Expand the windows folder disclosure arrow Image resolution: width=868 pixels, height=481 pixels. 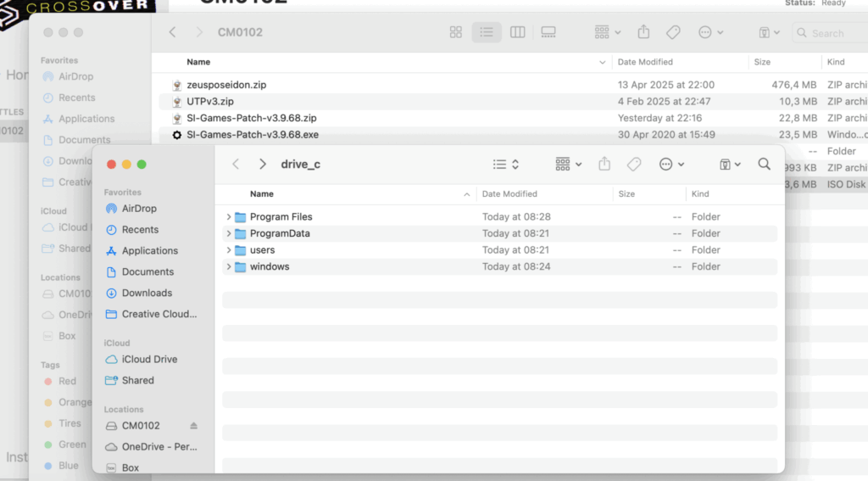(229, 267)
